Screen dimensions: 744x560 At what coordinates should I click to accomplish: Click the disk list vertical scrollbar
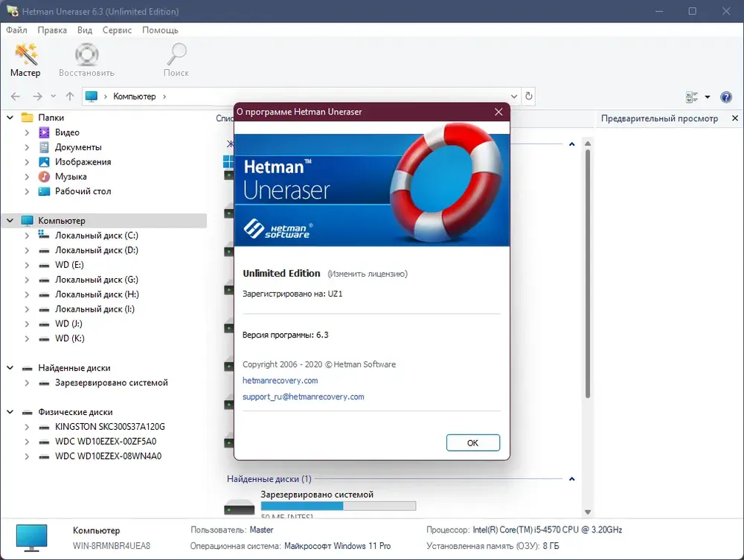pos(588,274)
